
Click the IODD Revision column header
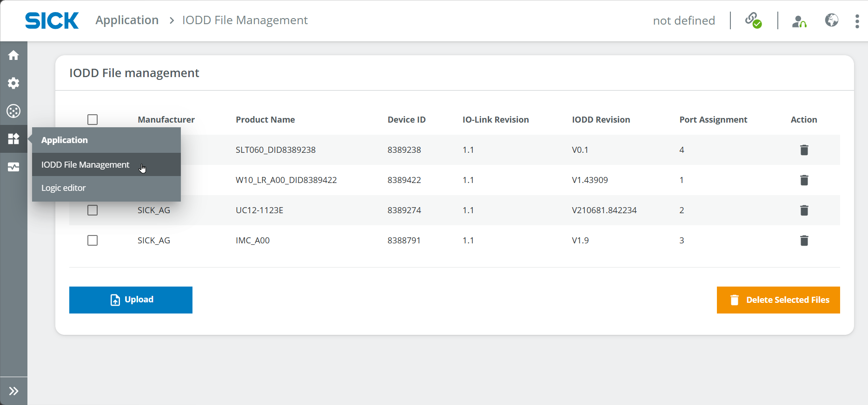pyautogui.click(x=601, y=119)
